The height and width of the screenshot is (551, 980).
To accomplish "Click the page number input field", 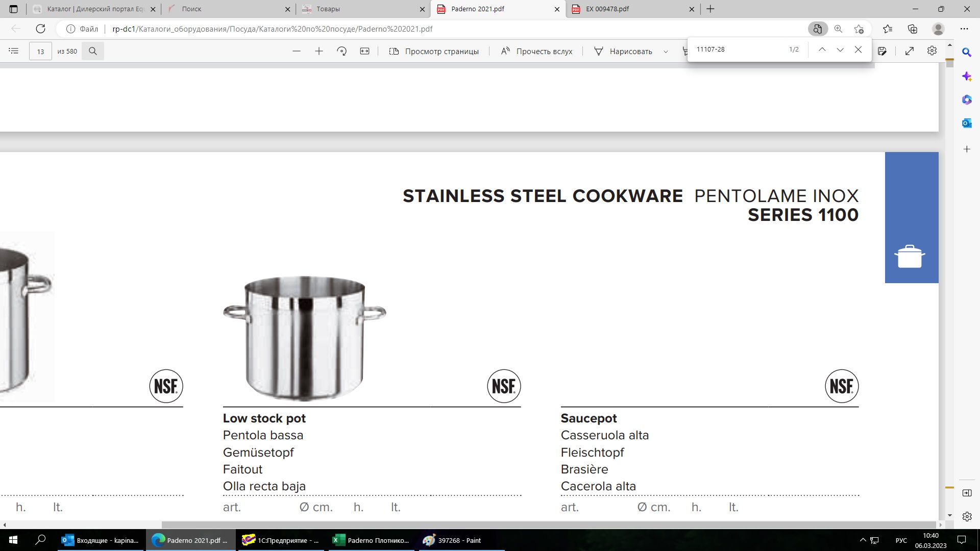I will tap(40, 51).
